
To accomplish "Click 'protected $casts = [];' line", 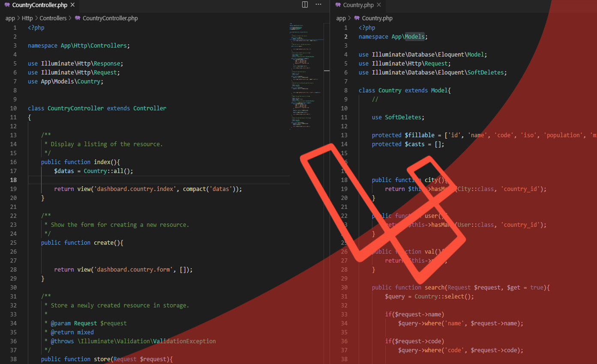I will (408, 144).
